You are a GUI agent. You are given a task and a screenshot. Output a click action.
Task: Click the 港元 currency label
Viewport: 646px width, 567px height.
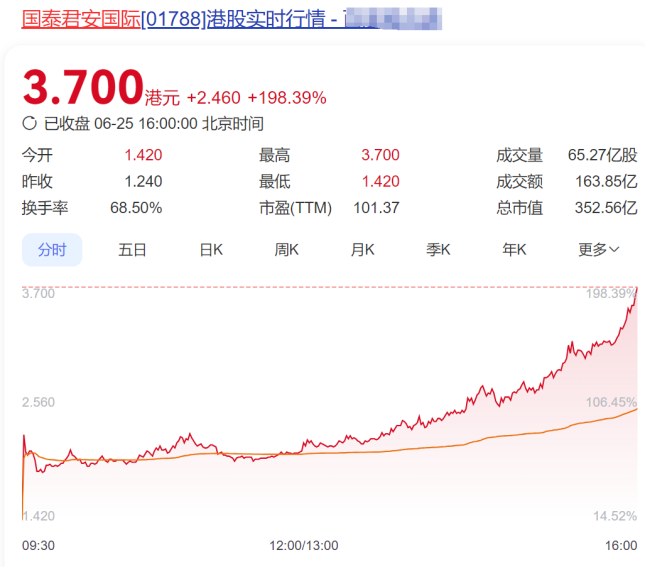click(x=162, y=98)
